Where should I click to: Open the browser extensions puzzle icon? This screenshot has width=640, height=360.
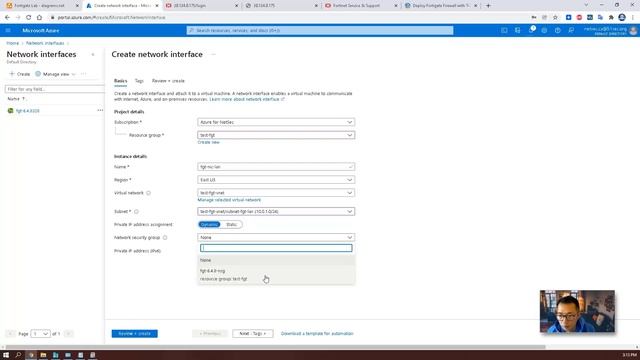click(x=611, y=18)
